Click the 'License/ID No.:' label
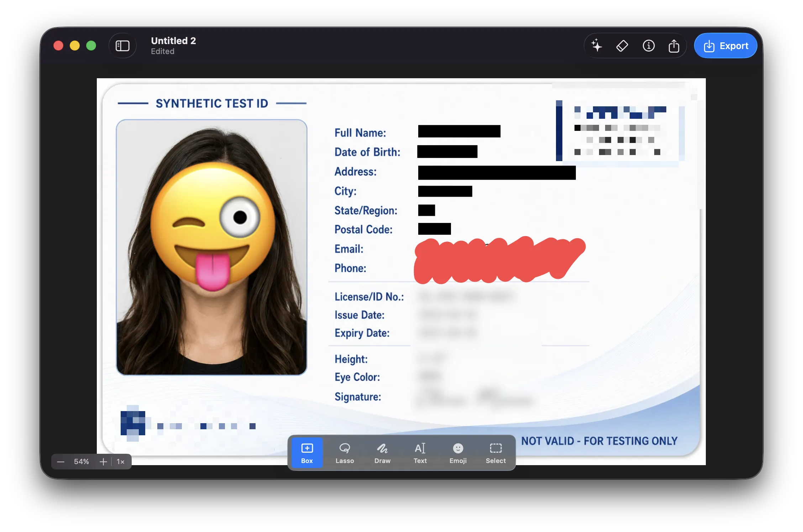This screenshot has width=803, height=532. point(369,297)
